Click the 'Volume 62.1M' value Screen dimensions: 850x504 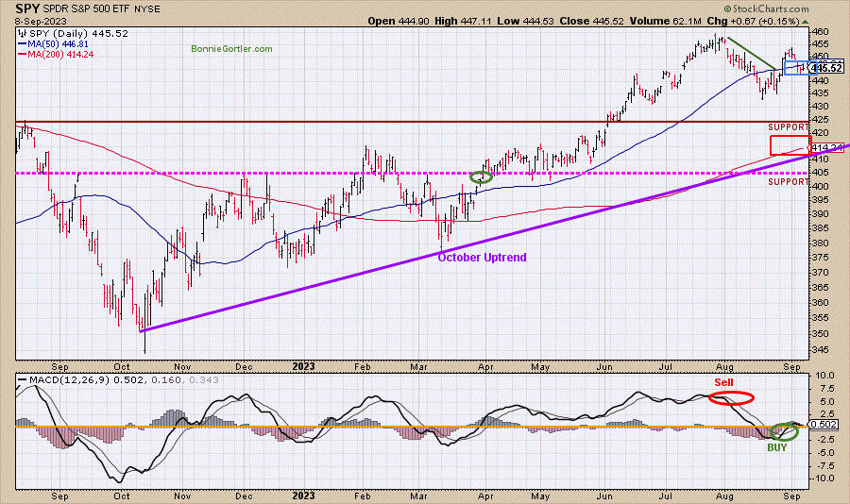coord(665,21)
